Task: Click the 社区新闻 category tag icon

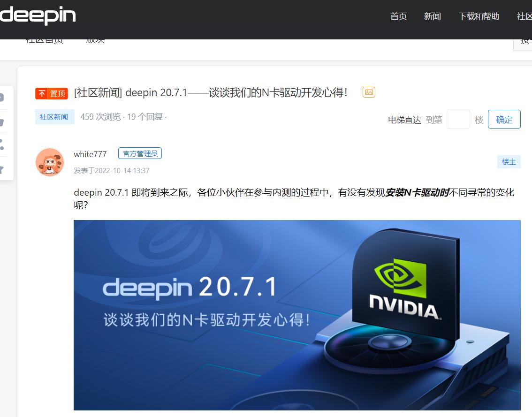Action: click(54, 116)
